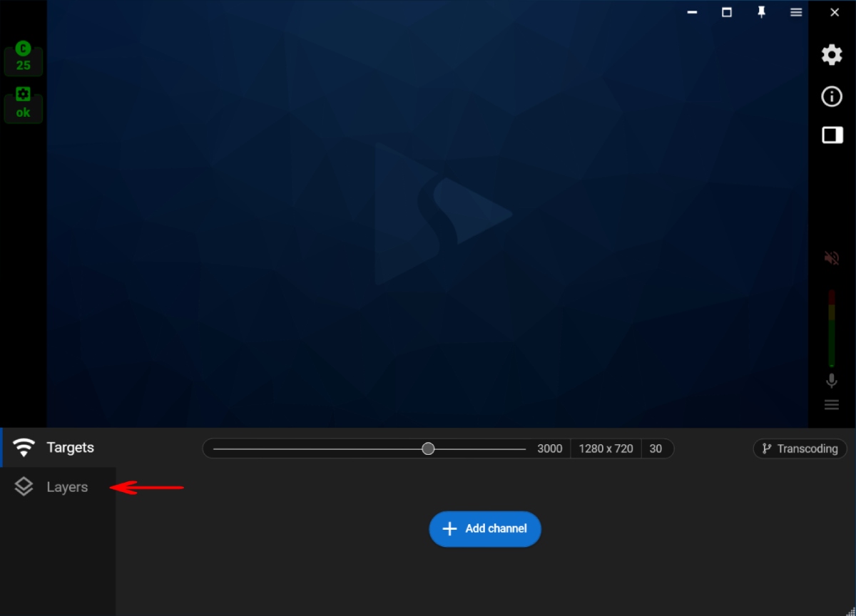The height and width of the screenshot is (616, 856).
Task: Click the microphone icon on the right sidebar
Action: pos(831,381)
